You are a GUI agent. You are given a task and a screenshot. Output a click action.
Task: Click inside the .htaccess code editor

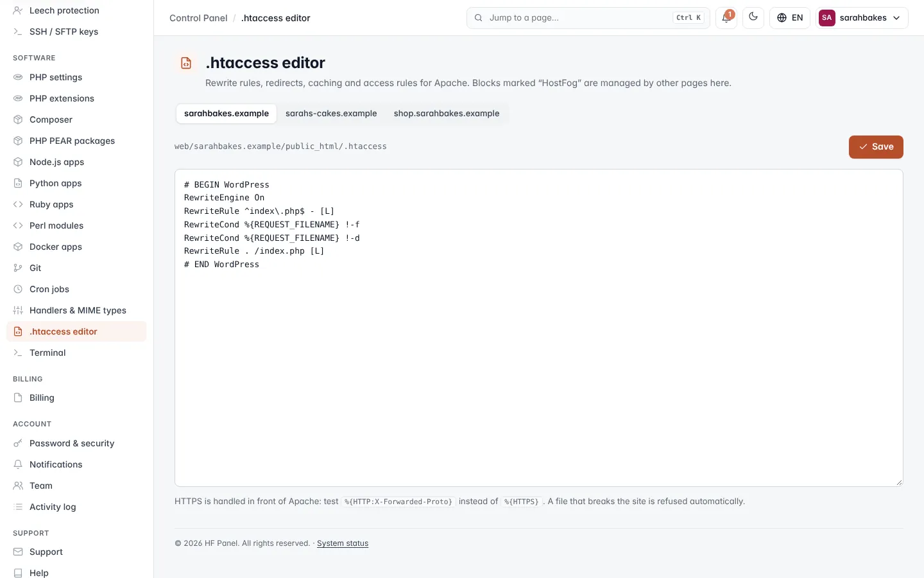coord(539,328)
